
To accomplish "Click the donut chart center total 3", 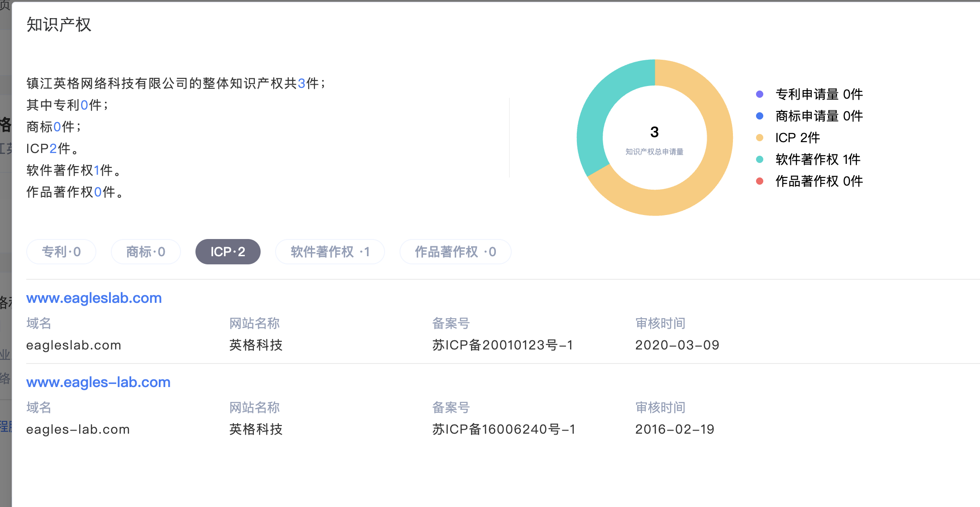I will 654,132.
